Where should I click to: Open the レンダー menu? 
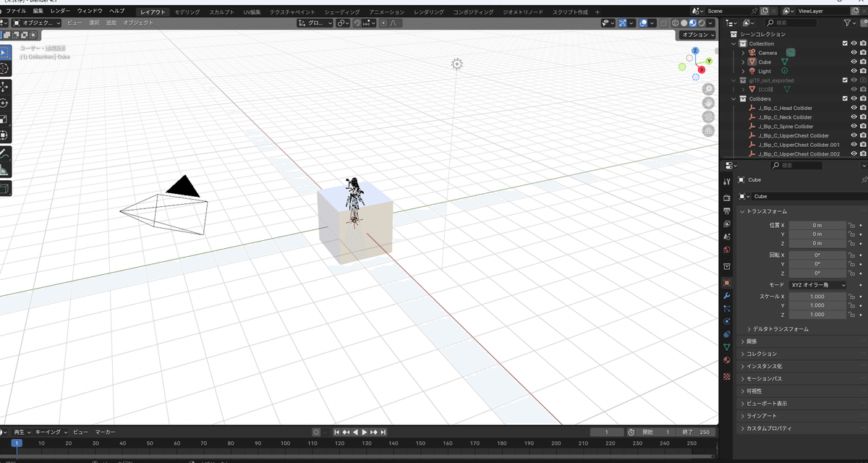tap(60, 12)
